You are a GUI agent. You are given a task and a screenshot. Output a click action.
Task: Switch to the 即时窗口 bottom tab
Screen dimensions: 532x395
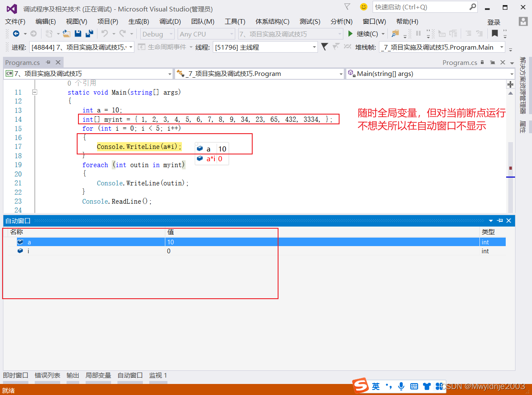(x=16, y=375)
